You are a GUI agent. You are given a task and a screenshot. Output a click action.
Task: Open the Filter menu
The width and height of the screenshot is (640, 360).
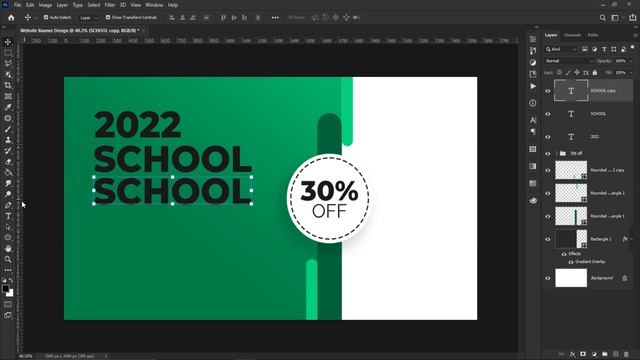(x=110, y=5)
